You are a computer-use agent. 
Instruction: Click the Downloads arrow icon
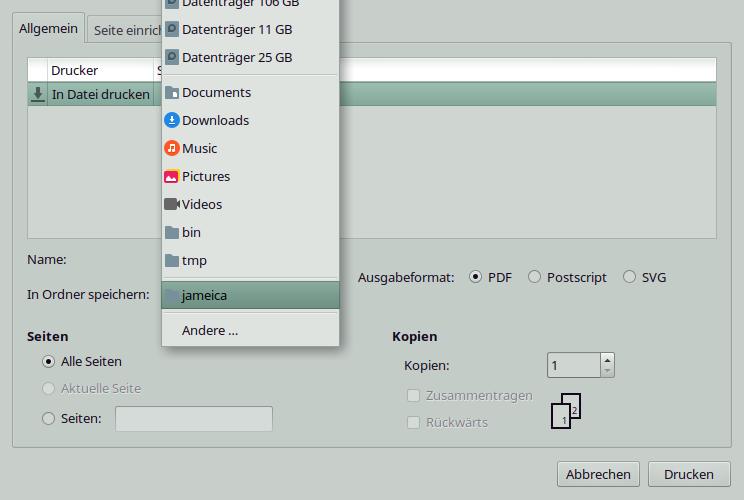(x=172, y=120)
